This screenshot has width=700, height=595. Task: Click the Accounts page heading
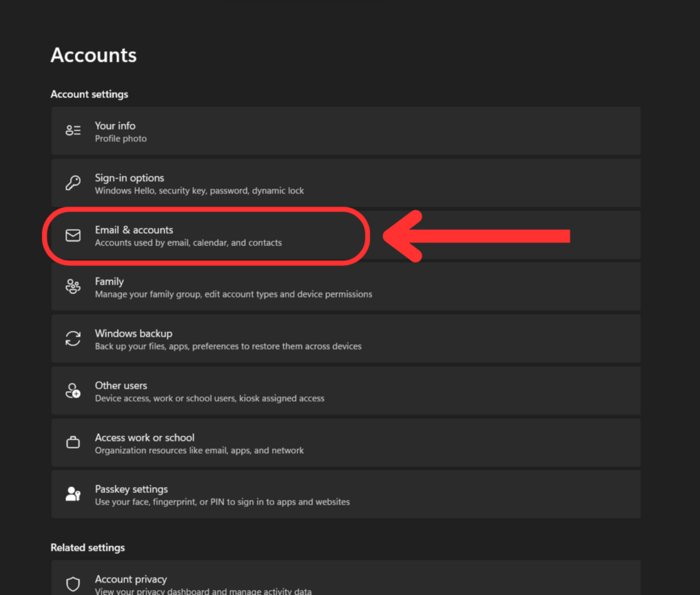[x=93, y=55]
